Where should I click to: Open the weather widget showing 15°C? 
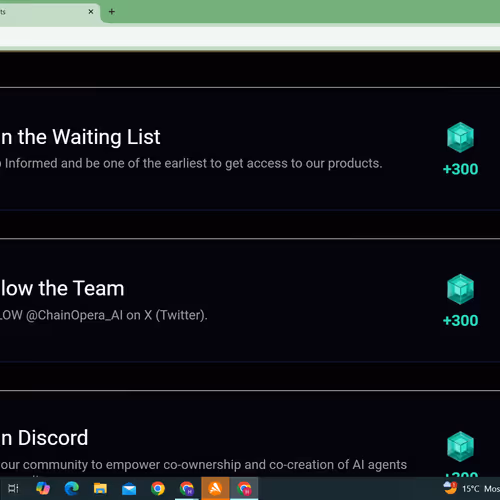(x=471, y=489)
